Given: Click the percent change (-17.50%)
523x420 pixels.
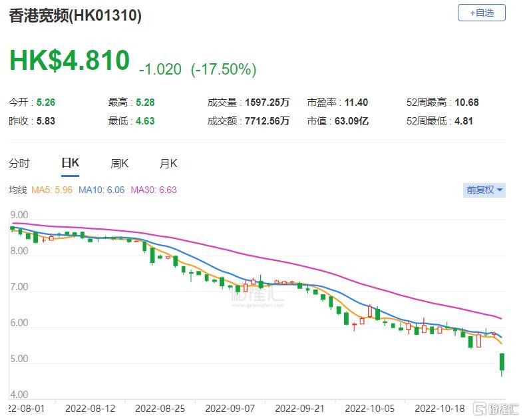Looking at the screenshot, I should click(224, 69).
